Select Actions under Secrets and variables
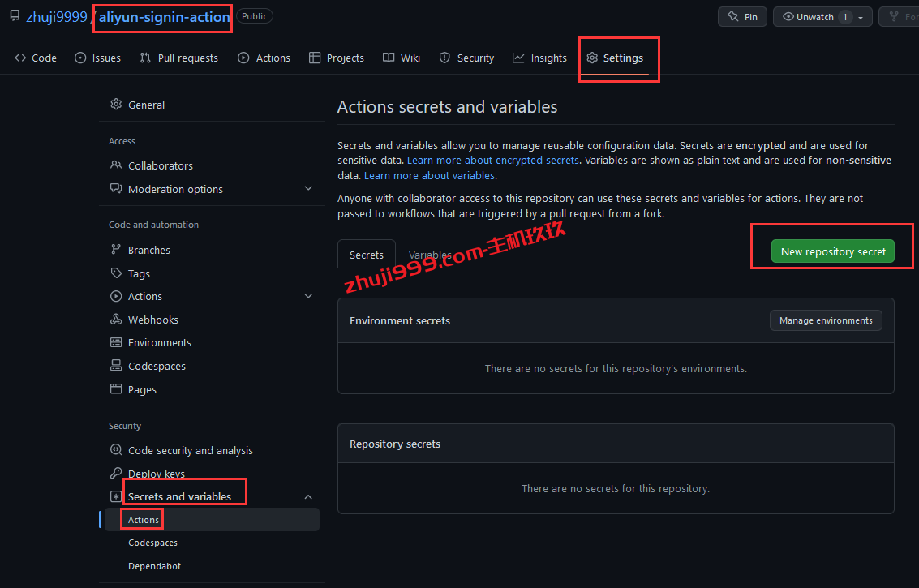919x588 pixels. point(212,519)
